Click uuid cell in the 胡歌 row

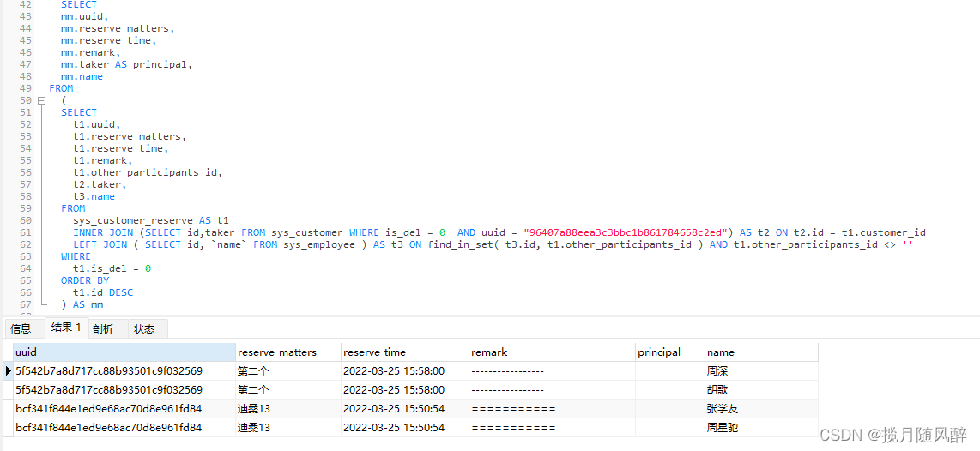(124, 390)
